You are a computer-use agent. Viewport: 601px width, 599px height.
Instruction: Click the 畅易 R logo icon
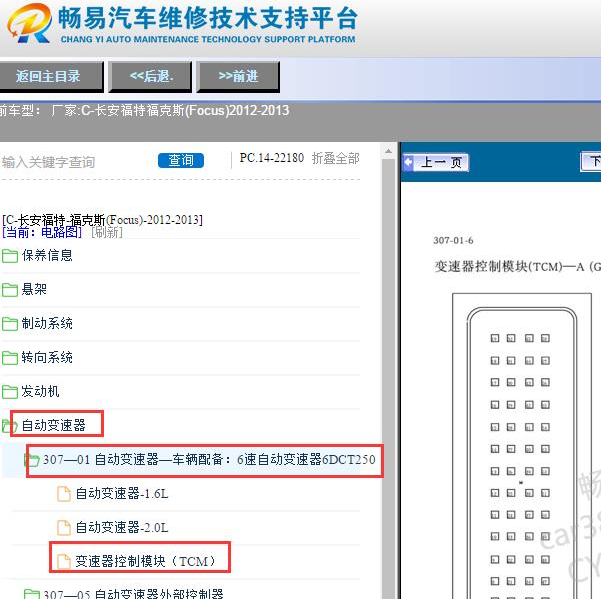(30, 23)
